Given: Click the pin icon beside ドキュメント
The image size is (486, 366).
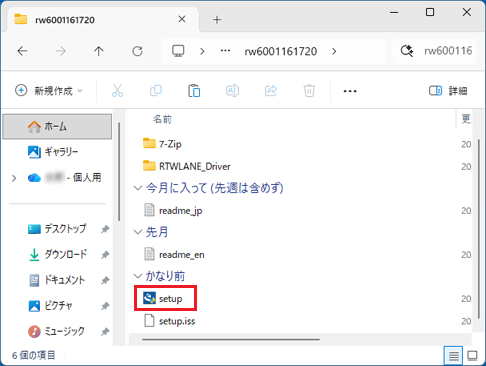Looking at the screenshot, I should click(x=105, y=280).
